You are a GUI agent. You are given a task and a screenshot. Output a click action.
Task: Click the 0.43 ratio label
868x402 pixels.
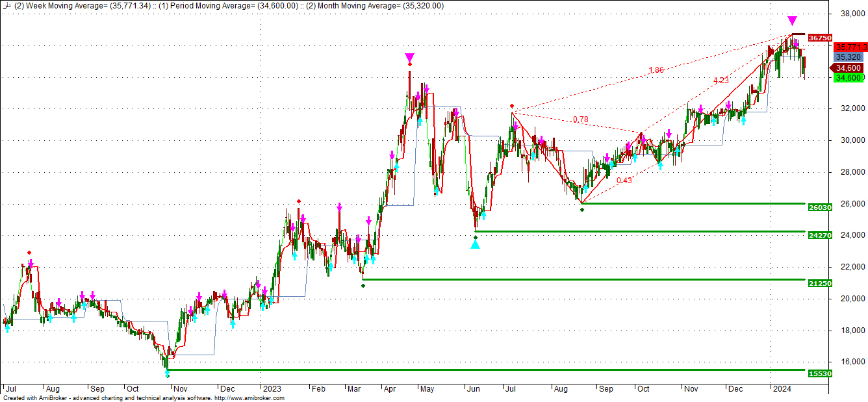(624, 181)
